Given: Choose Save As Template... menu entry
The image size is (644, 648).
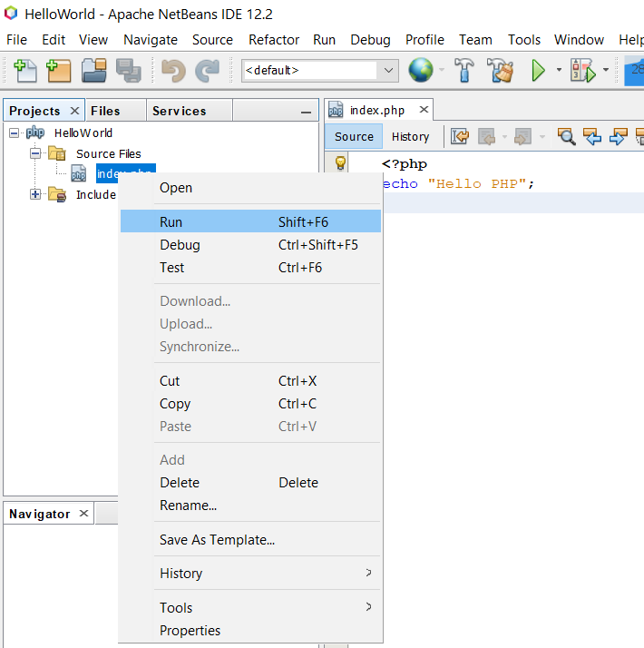Looking at the screenshot, I should coord(250,539).
